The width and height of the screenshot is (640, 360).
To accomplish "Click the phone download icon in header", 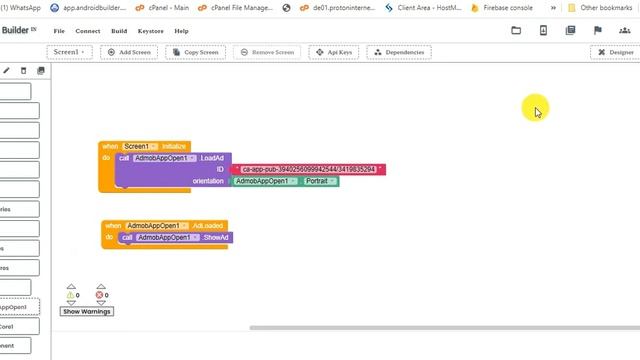I will coord(543,31).
